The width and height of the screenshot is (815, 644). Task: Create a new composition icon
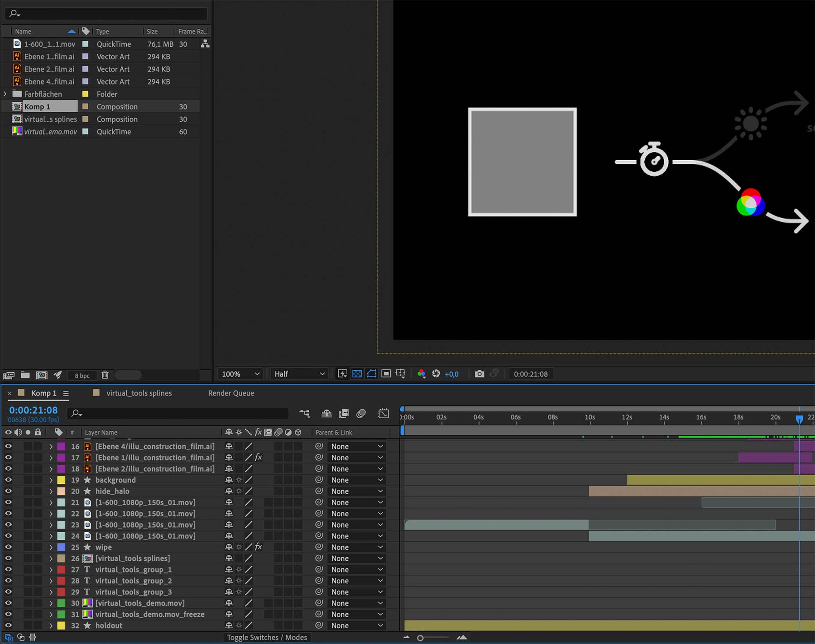(x=42, y=375)
